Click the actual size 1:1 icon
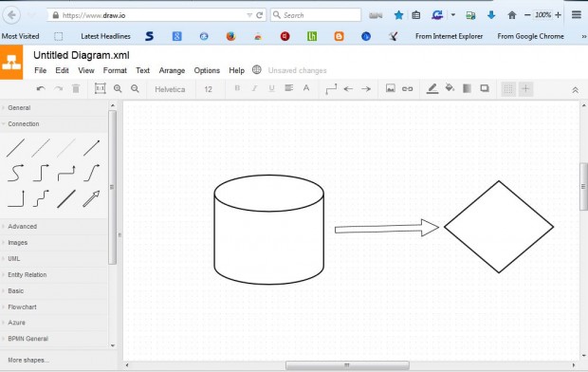Viewport: 588px width, 372px height. click(x=101, y=88)
